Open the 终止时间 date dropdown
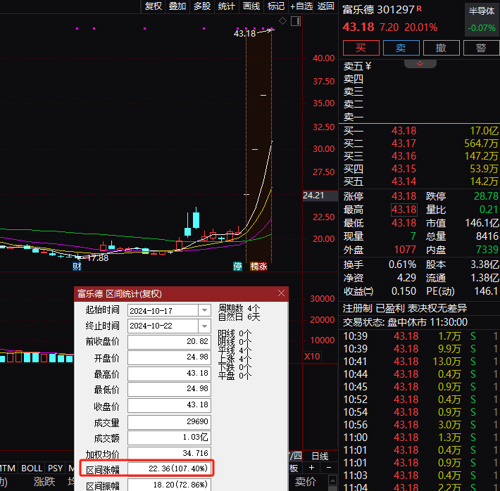 204,326
